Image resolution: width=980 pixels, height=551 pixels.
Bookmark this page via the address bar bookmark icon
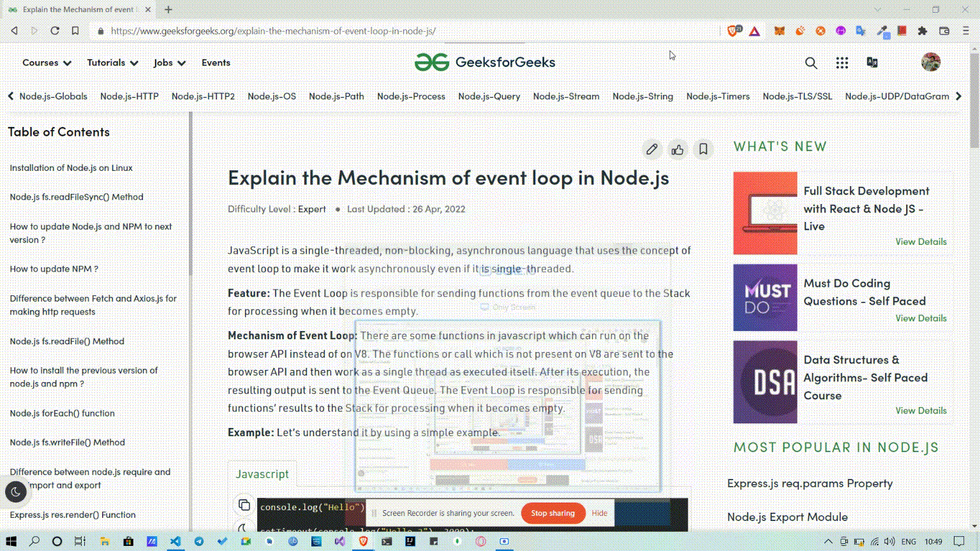pyautogui.click(x=75, y=31)
